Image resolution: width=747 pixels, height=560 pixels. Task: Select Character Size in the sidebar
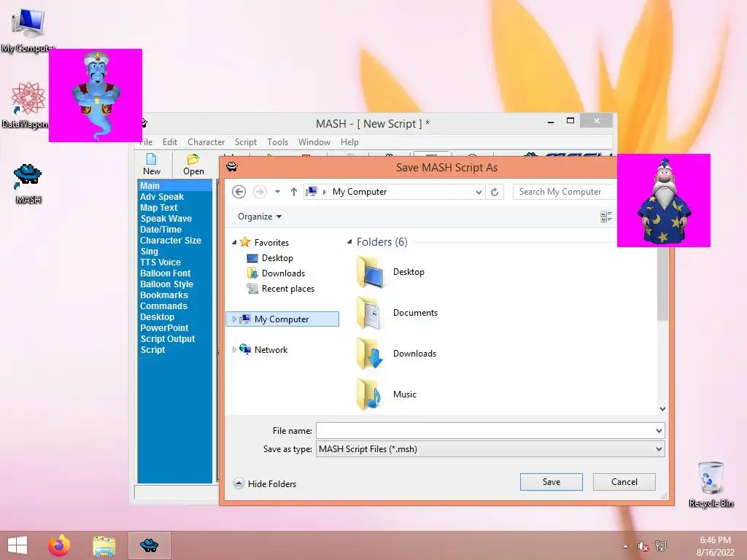[171, 241]
